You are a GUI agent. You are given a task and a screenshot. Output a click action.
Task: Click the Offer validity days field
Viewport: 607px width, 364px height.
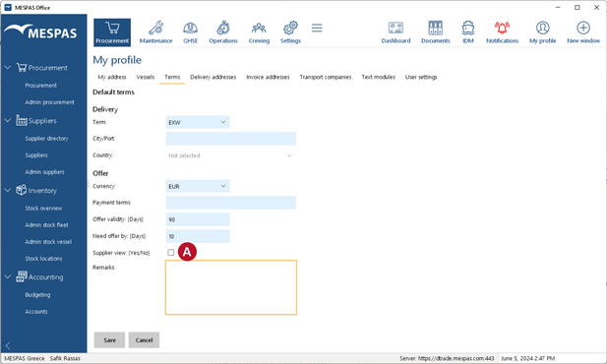pyautogui.click(x=198, y=219)
